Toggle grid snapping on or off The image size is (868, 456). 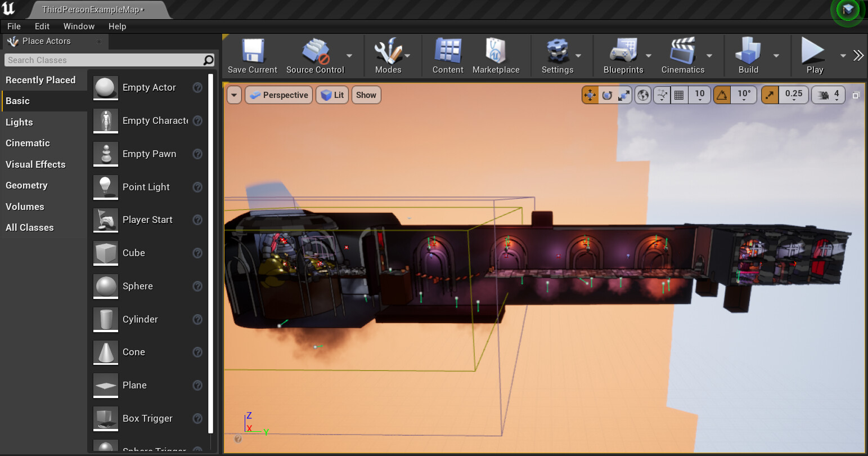(x=678, y=95)
